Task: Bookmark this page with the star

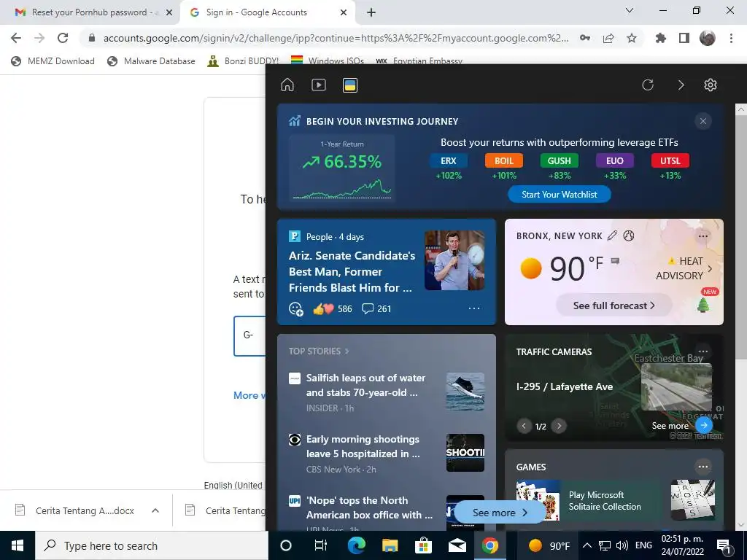Action: (x=632, y=38)
